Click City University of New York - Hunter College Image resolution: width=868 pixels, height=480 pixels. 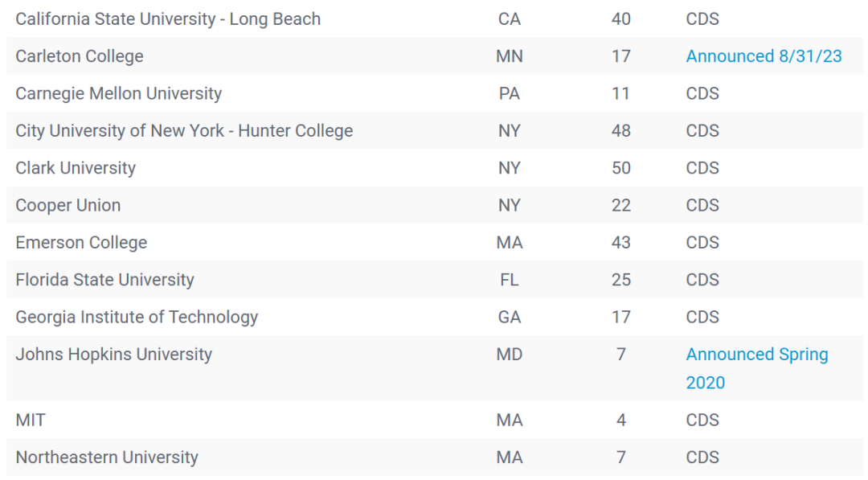tap(184, 131)
